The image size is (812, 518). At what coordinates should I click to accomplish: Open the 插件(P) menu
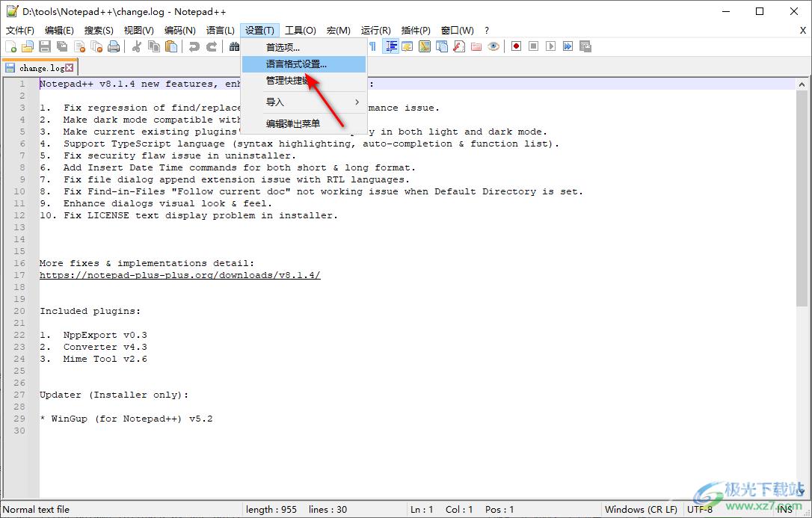[x=416, y=31]
